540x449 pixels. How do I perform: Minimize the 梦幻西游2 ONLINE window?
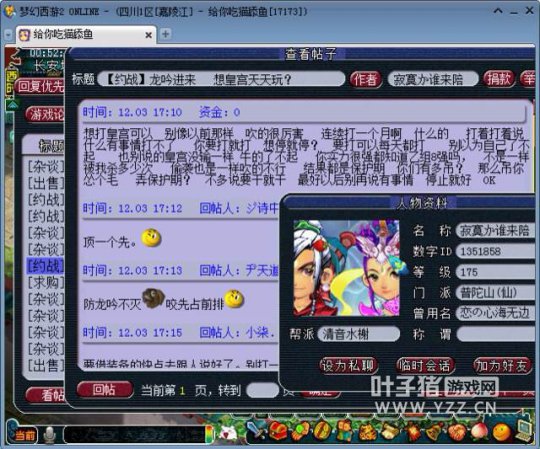point(514,12)
